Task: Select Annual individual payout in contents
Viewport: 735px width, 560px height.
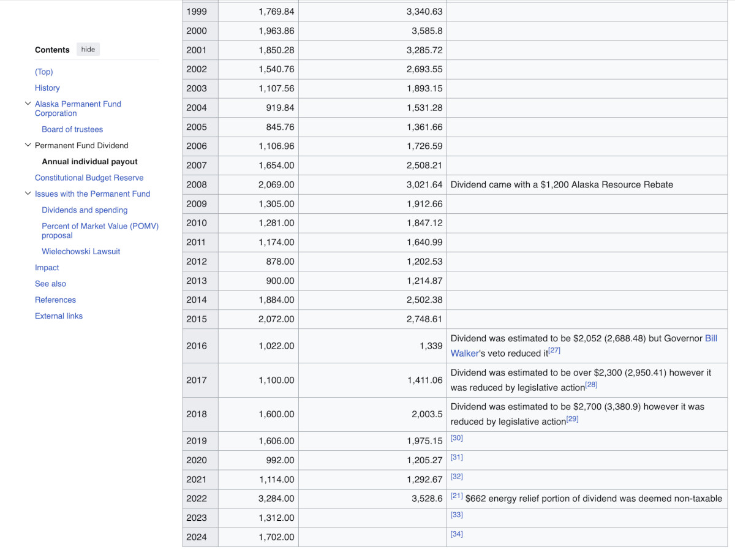Action: pyautogui.click(x=89, y=162)
